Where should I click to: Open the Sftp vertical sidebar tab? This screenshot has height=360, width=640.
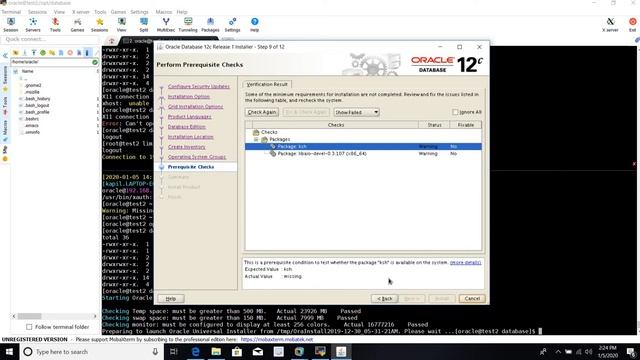(5, 153)
